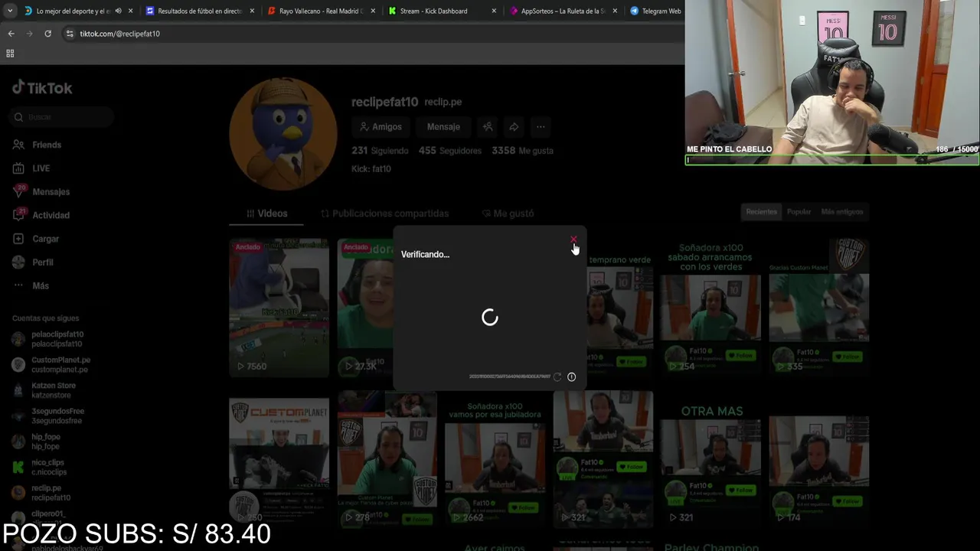The width and height of the screenshot is (980, 551).
Task: Open Friends in the TikTok sidebar
Action: [x=37, y=145]
